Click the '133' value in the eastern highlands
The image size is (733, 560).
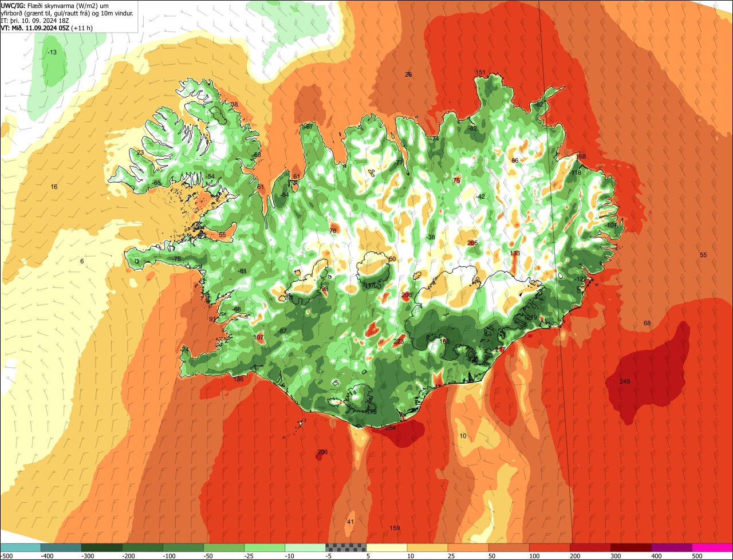(515, 253)
